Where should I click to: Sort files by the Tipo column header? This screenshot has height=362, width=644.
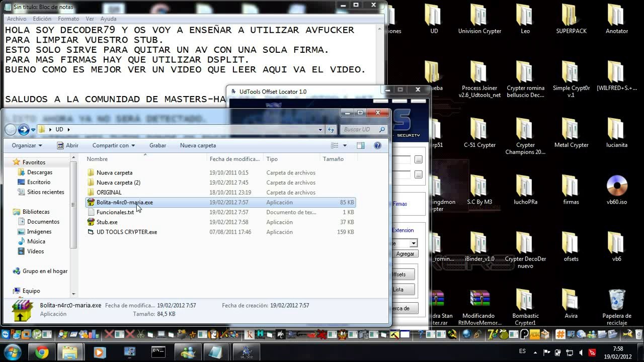[292, 159]
